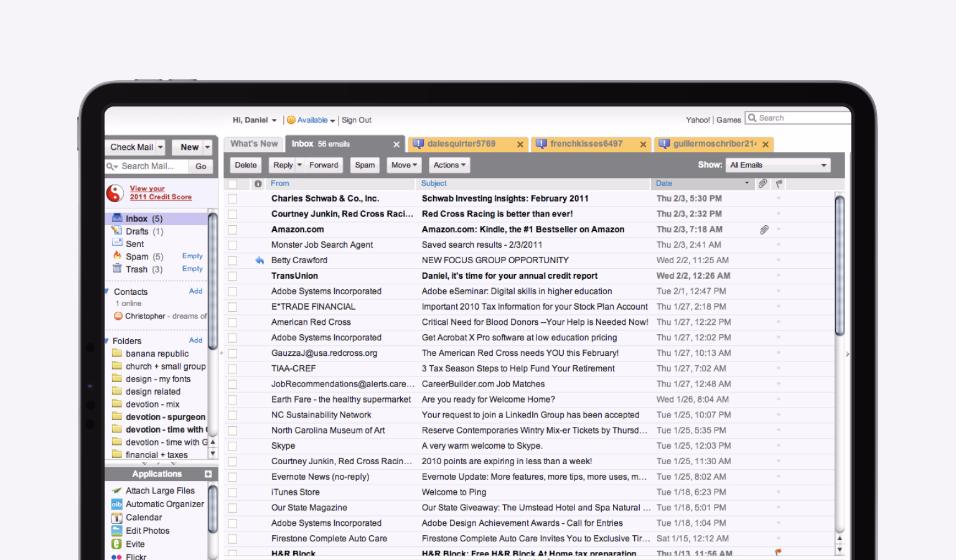Click the Spam flame icon

(x=117, y=255)
